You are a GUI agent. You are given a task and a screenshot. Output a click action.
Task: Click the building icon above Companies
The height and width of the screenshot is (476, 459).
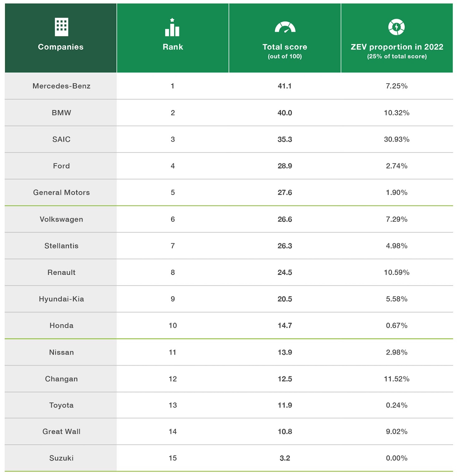click(61, 27)
